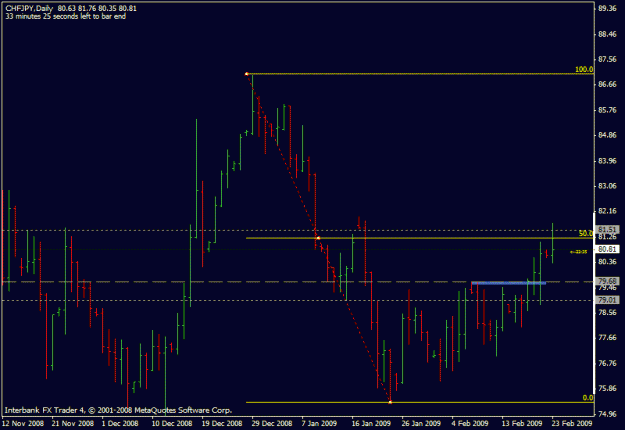Viewport: 625px width, 430px height.
Task: Click the '29 Dec 2008' date label
Action: click(272, 423)
